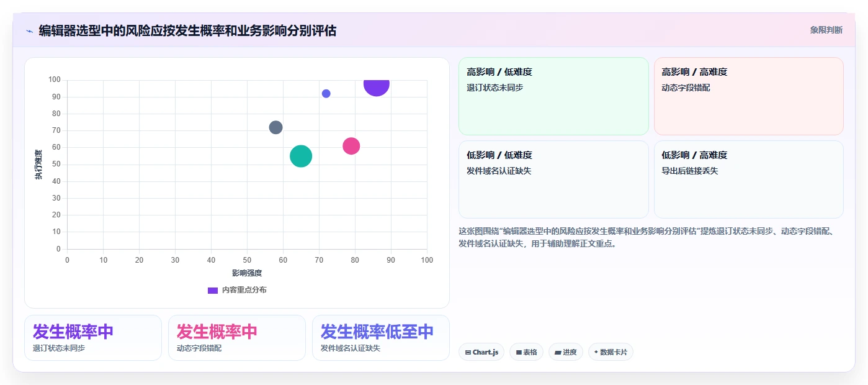Click 发件域名认证缺失 in the quadrant card
This screenshot has width=868, height=385.
499,171
